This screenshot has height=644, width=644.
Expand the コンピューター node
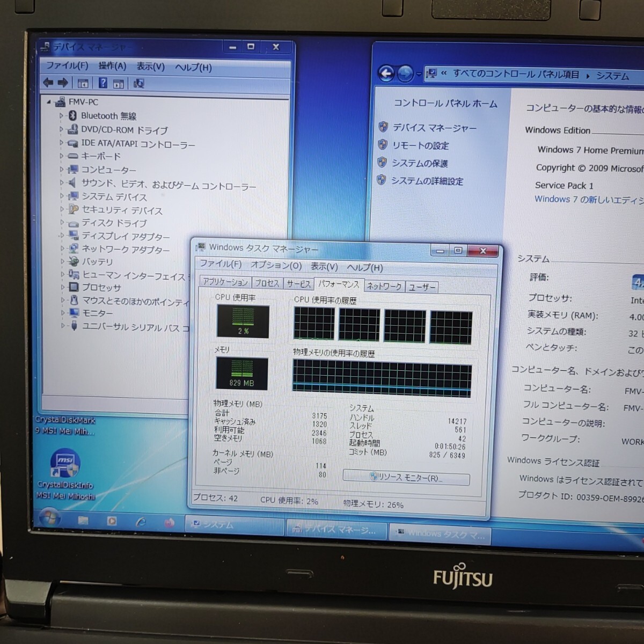(x=61, y=170)
